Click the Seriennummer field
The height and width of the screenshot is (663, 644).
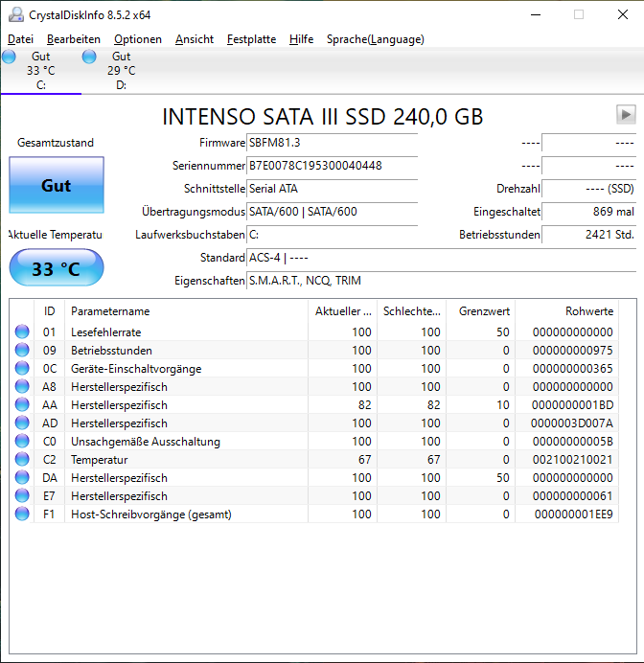pos(332,166)
